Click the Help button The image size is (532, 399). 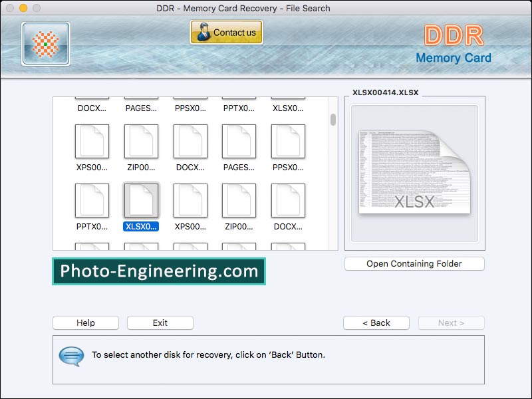(86, 323)
